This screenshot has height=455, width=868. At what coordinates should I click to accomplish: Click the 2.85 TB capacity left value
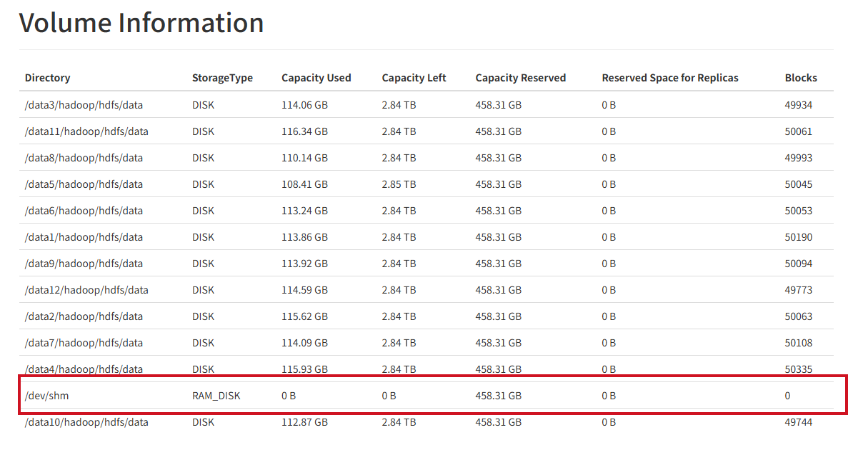[399, 184]
